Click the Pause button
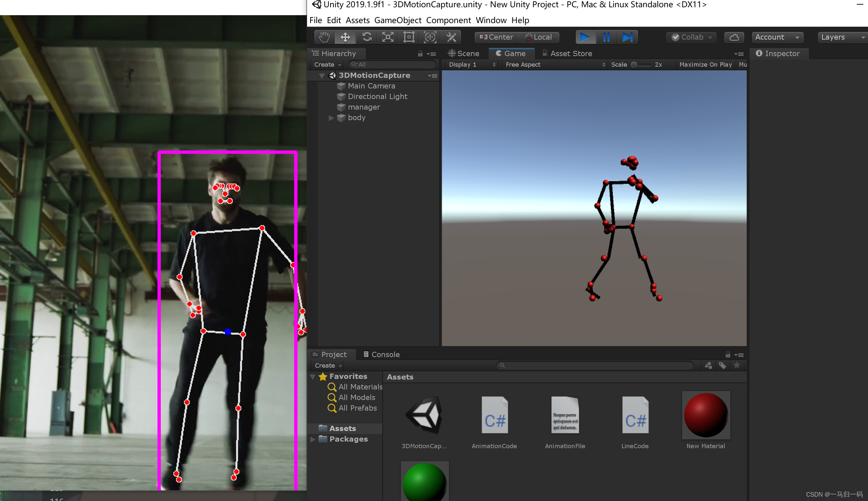 coord(607,37)
